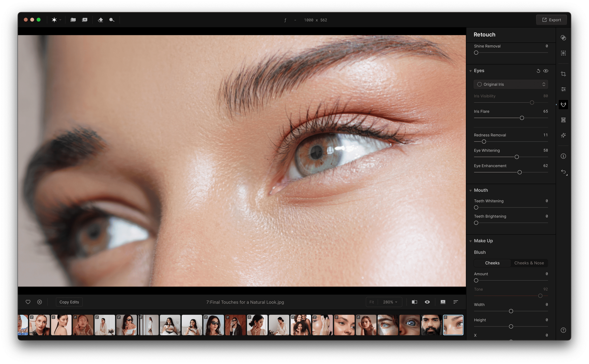Select the face Retouch tool icon
This screenshot has width=589, height=364.
coord(563,104)
